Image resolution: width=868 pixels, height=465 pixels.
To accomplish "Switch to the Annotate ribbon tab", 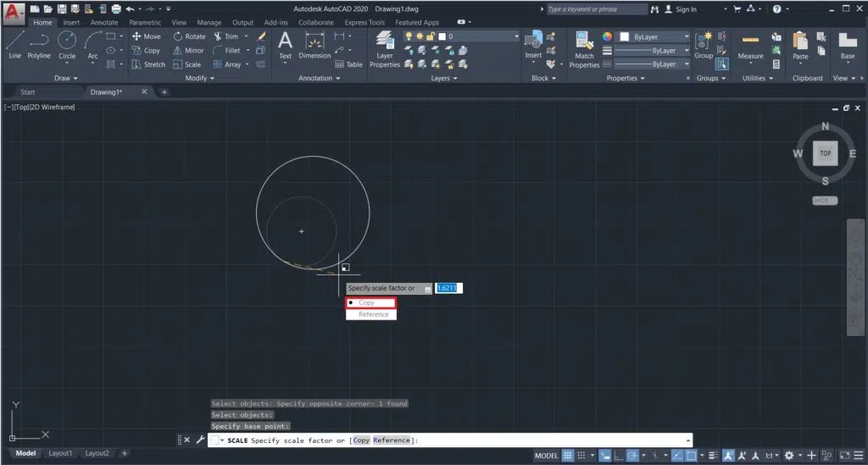I will click(103, 23).
